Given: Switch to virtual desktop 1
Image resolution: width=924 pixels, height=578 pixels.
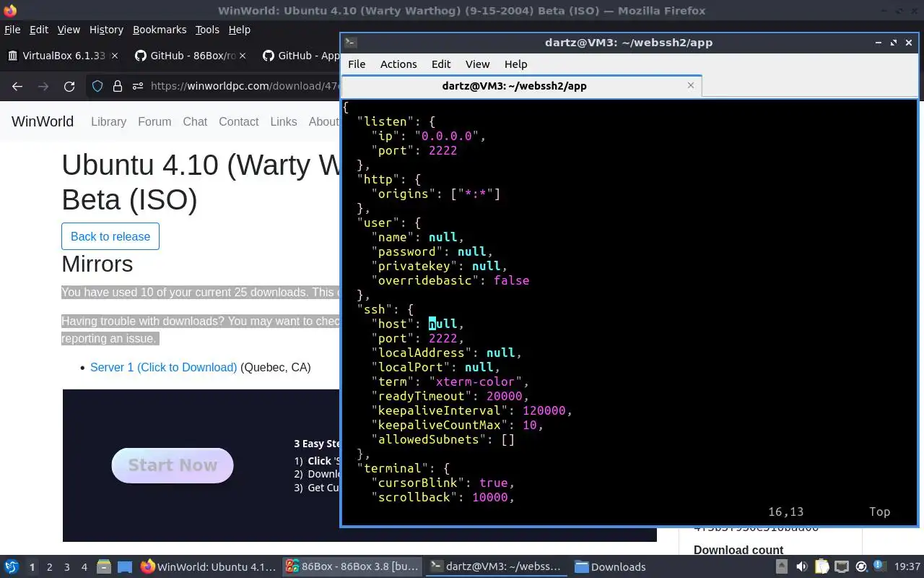Looking at the screenshot, I should (x=32, y=567).
